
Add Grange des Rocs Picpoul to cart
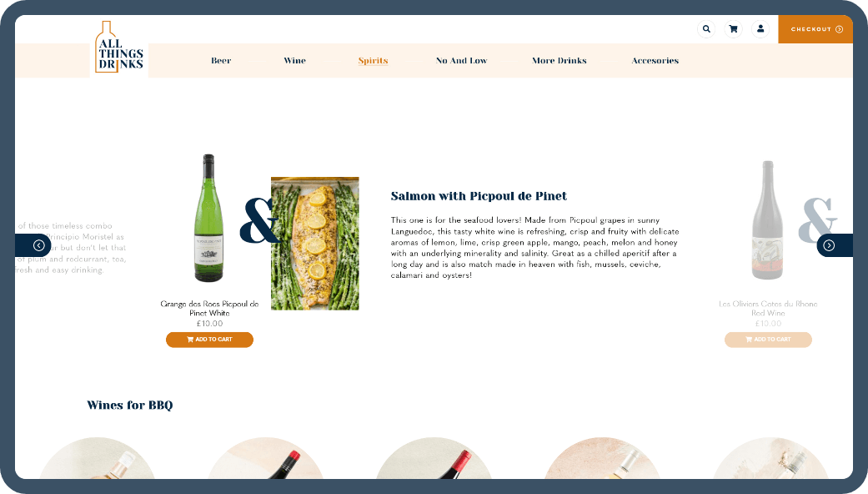[209, 340]
